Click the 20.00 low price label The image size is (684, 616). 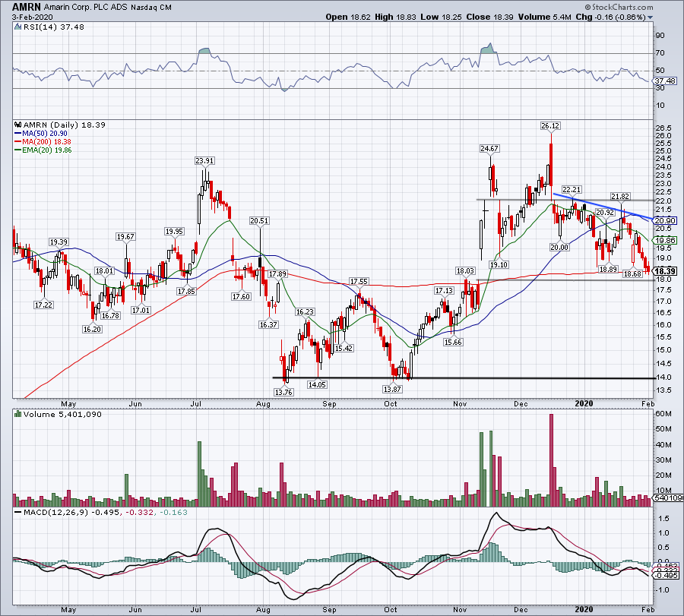tap(559, 247)
